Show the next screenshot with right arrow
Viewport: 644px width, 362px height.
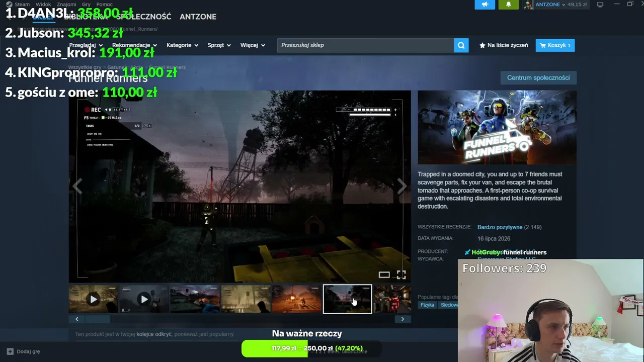(402, 187)
